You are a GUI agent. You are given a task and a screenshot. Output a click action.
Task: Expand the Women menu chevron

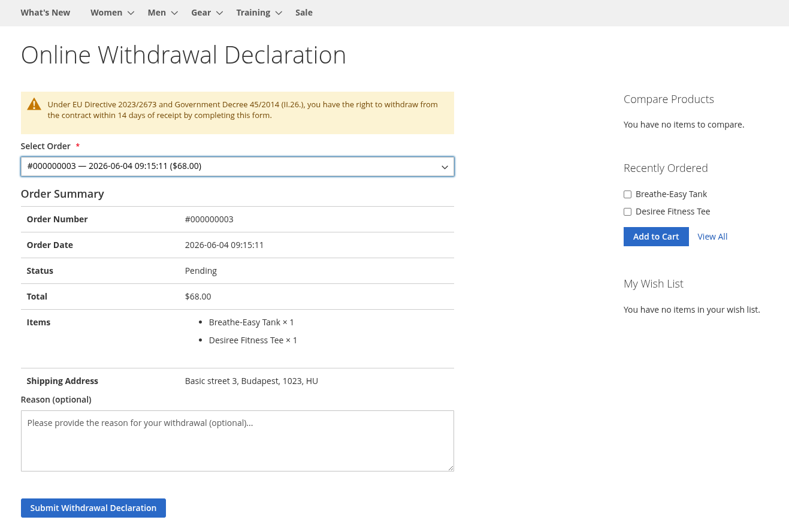pos(131,13)
